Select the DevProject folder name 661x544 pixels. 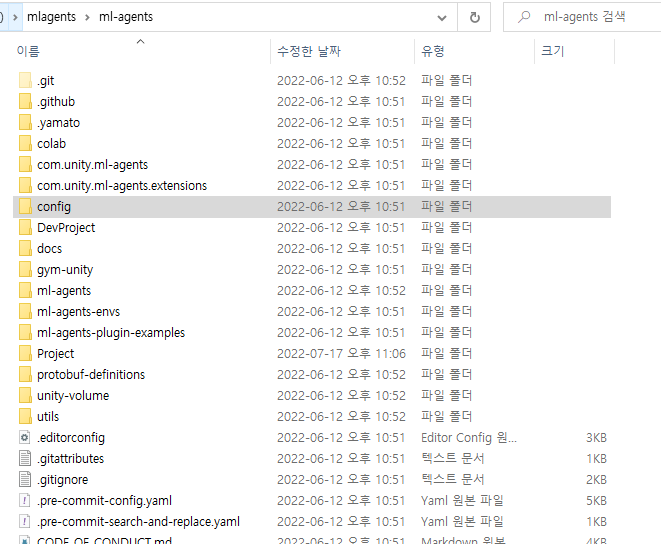tap(66, 228)
